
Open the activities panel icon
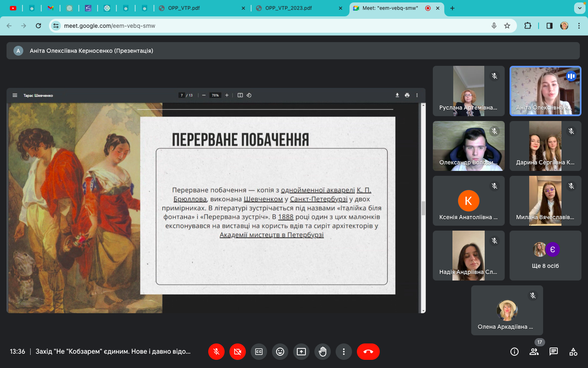(x=573, y=352)
